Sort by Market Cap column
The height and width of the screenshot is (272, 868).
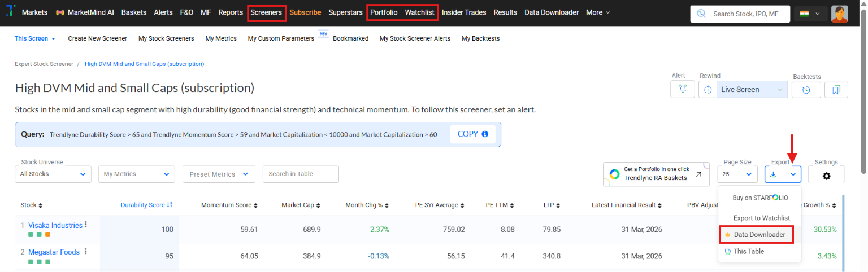(x=301, y=205)
